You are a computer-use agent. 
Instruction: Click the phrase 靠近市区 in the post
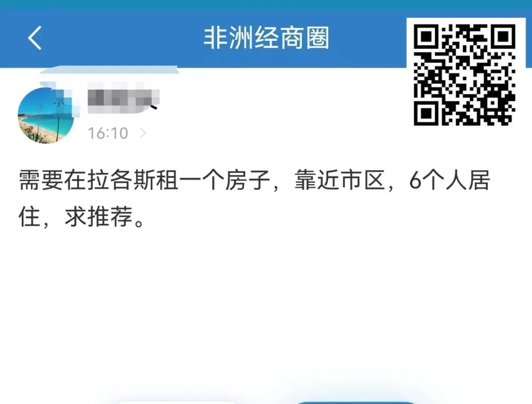click(x=340, y=180)
